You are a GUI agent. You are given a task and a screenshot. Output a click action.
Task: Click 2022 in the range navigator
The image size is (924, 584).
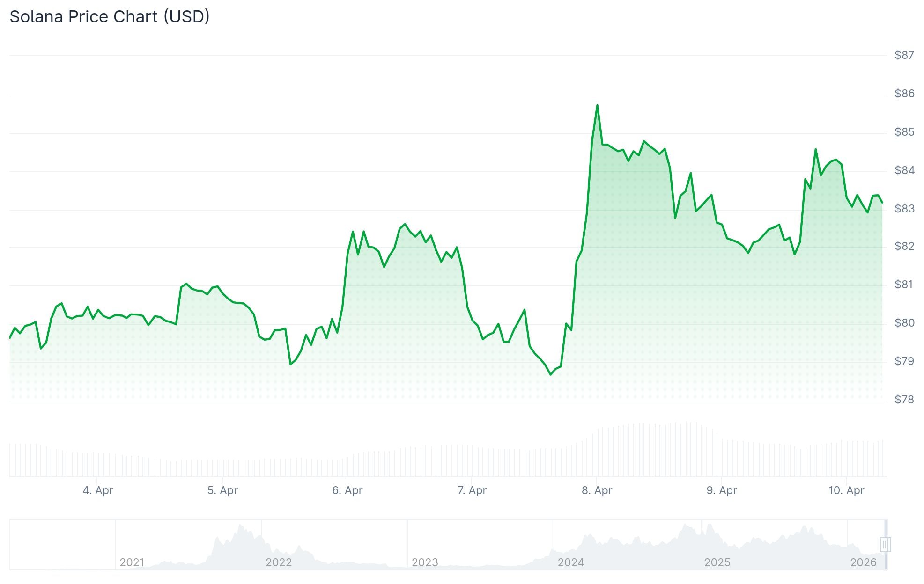(x=279, y=562)
